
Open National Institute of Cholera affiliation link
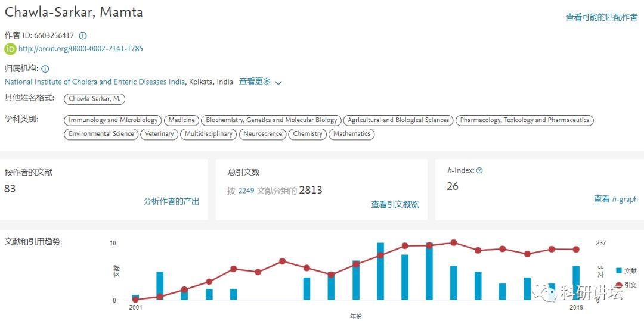click(x=95, y=82)
